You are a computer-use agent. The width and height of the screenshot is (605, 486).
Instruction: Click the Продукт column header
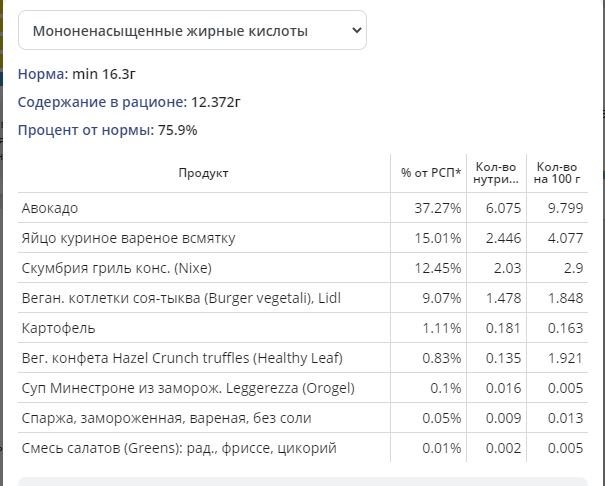coord(204,173)
